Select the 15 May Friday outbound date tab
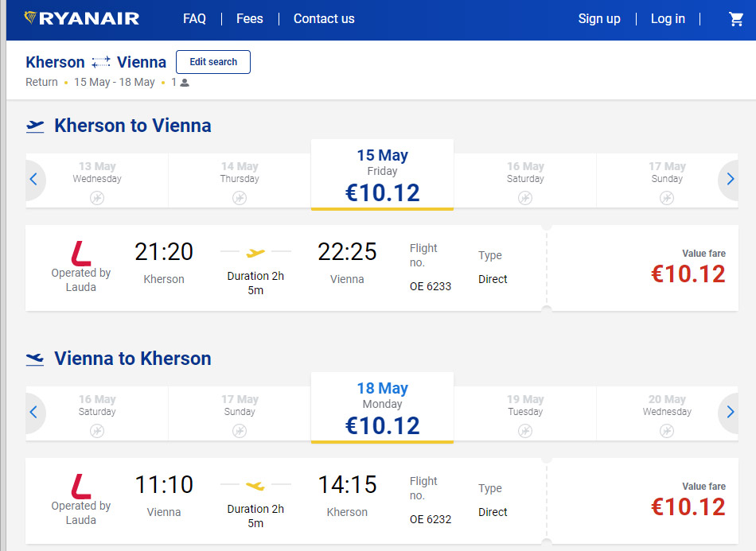 coord(382,175)
